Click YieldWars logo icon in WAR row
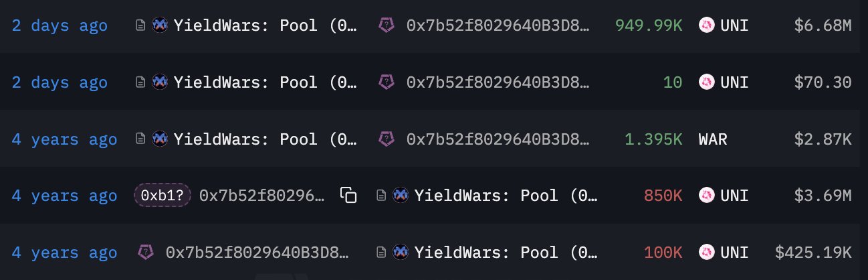868x280 pixels. tap(159, 139)
